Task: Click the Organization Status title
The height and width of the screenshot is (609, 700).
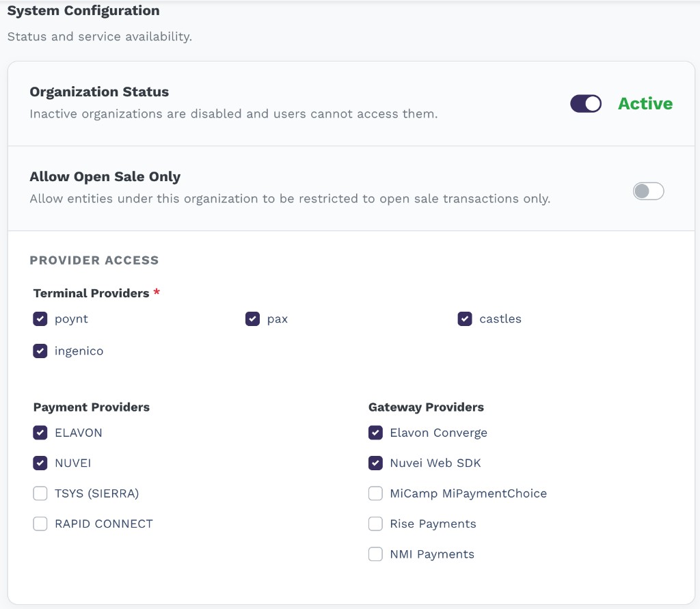Action: tap(99, 92)
